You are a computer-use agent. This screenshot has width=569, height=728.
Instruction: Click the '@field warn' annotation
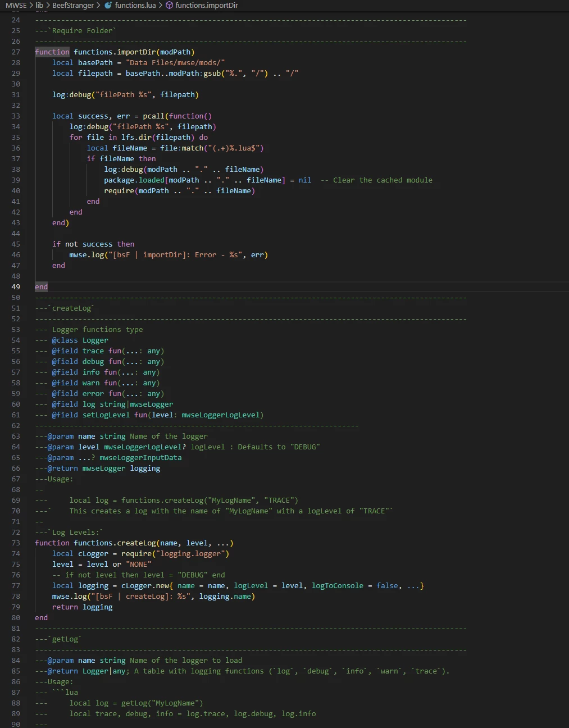click(x=76, y=383)
